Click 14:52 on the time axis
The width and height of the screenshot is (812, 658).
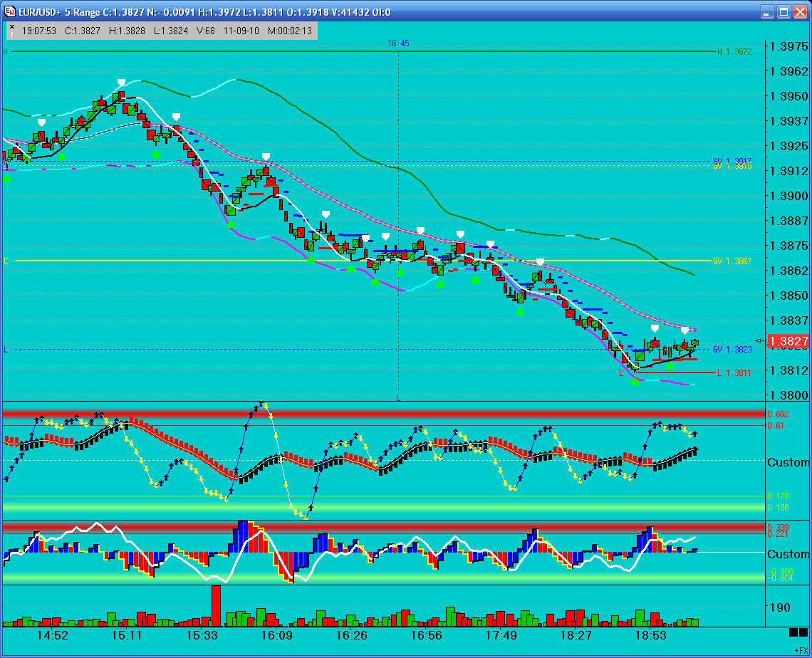pyautogui.click(x=52, y=635)
